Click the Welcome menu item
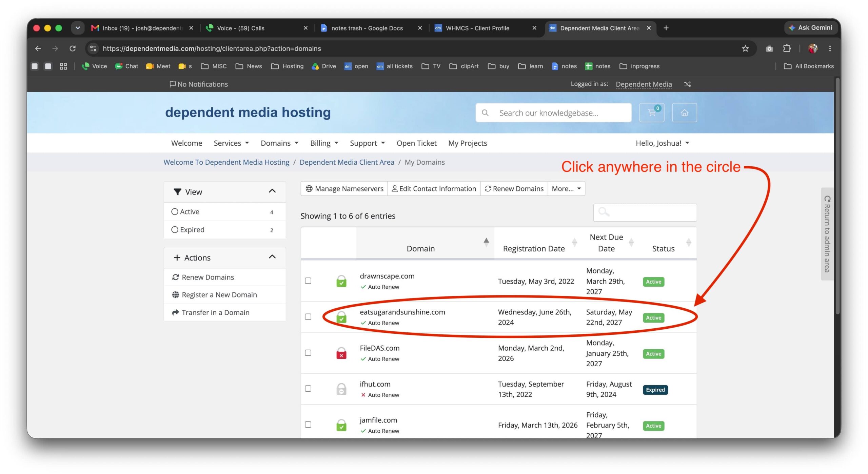This screenshot has height=474, width=868. 186,143
